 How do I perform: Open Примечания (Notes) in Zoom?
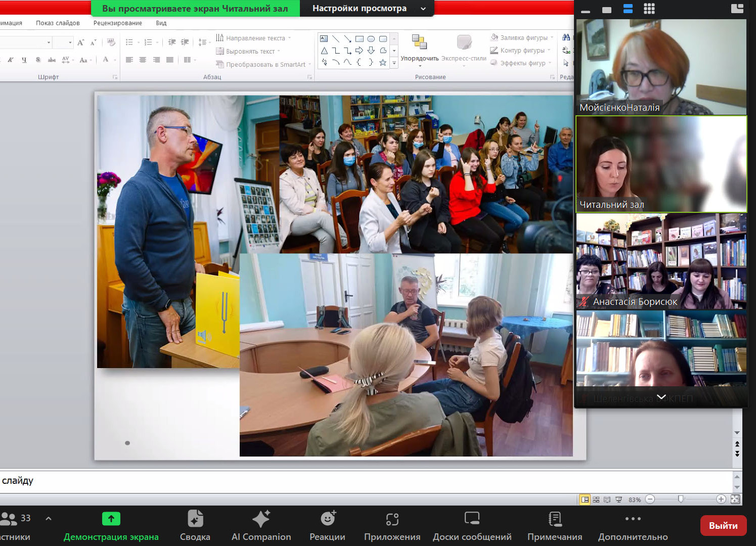point(555,526)
